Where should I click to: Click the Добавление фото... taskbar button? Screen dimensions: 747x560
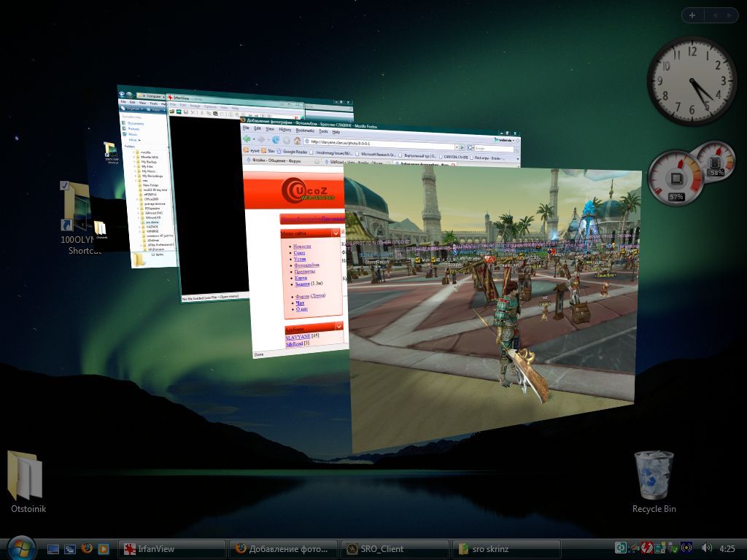click(x=283, y=549)
